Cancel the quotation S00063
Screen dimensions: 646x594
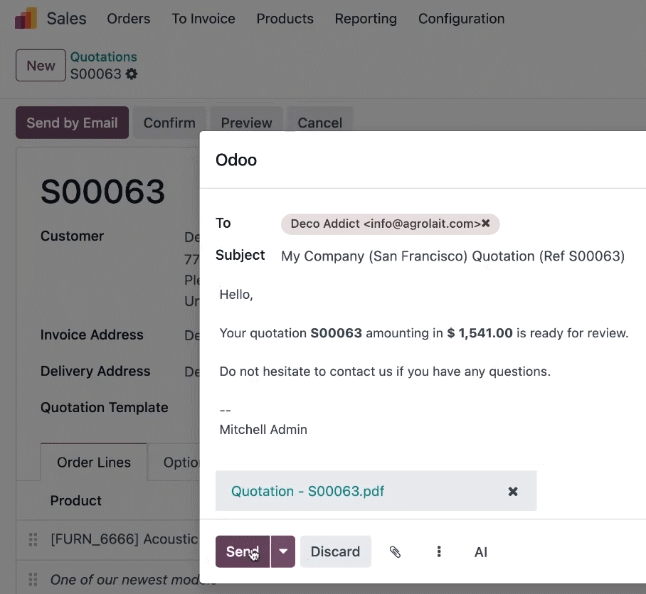pyautogui.click(x=320, y=123)
